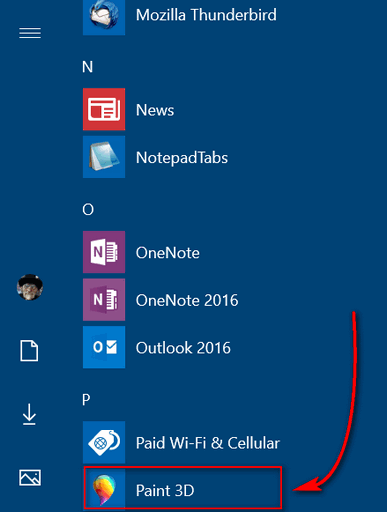Open the user account picture
The image size is (387, 512).
(x=30, y=287)
